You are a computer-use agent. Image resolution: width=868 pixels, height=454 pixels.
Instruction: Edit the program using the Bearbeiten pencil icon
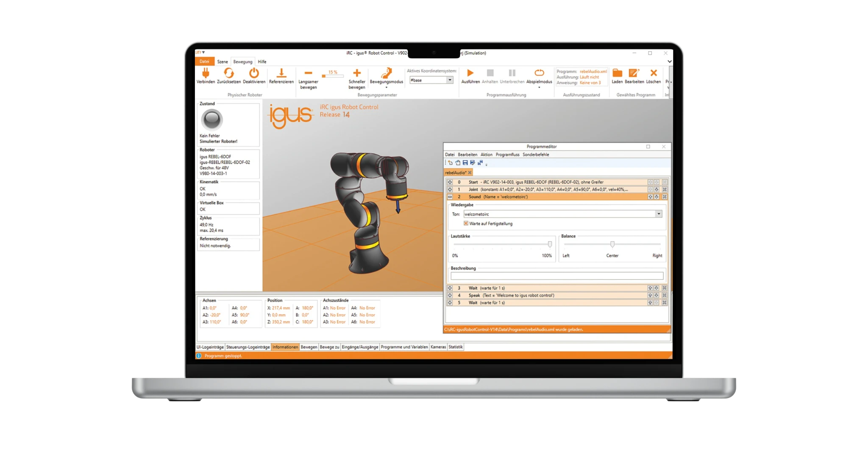[634, 73]
